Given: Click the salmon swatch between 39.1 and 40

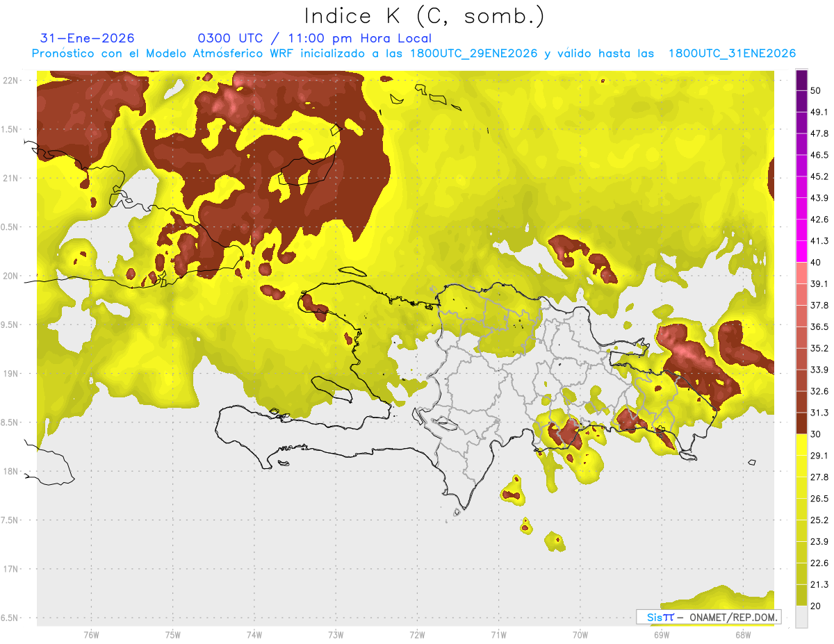Looking at the screenshot, I should point(801,273).
